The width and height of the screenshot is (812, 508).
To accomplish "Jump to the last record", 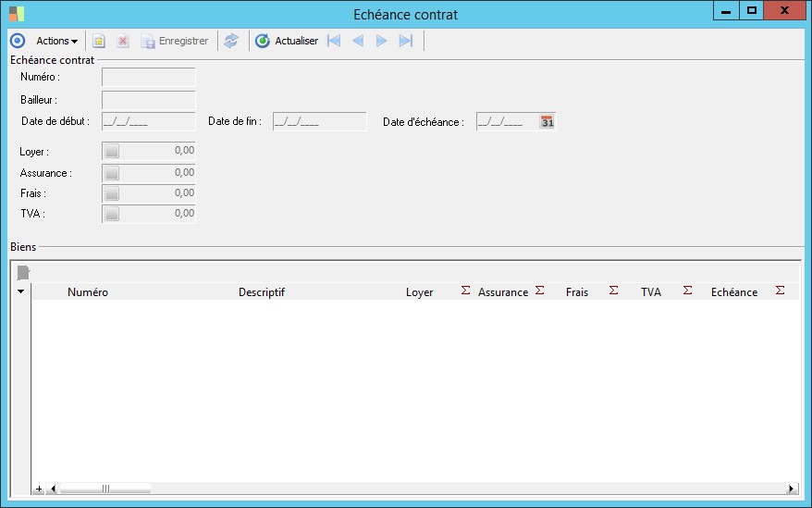I will click(x=405, y=41).
